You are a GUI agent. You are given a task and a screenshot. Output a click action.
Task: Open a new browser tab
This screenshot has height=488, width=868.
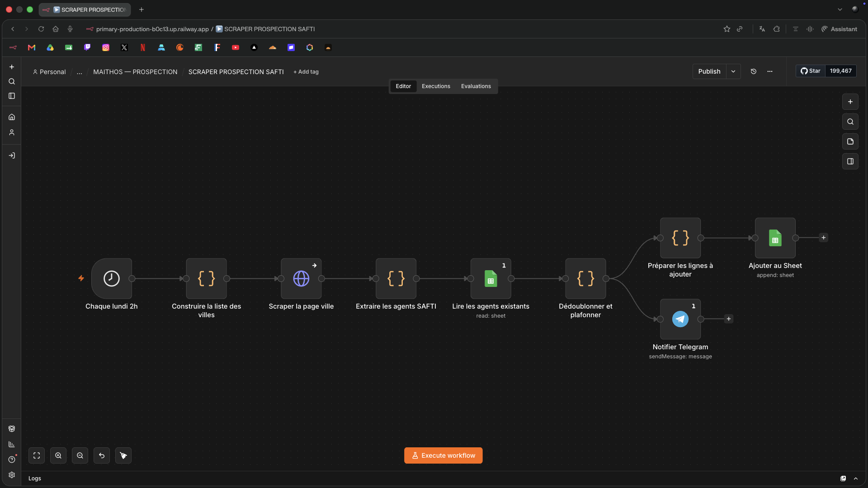click(142, 9)
